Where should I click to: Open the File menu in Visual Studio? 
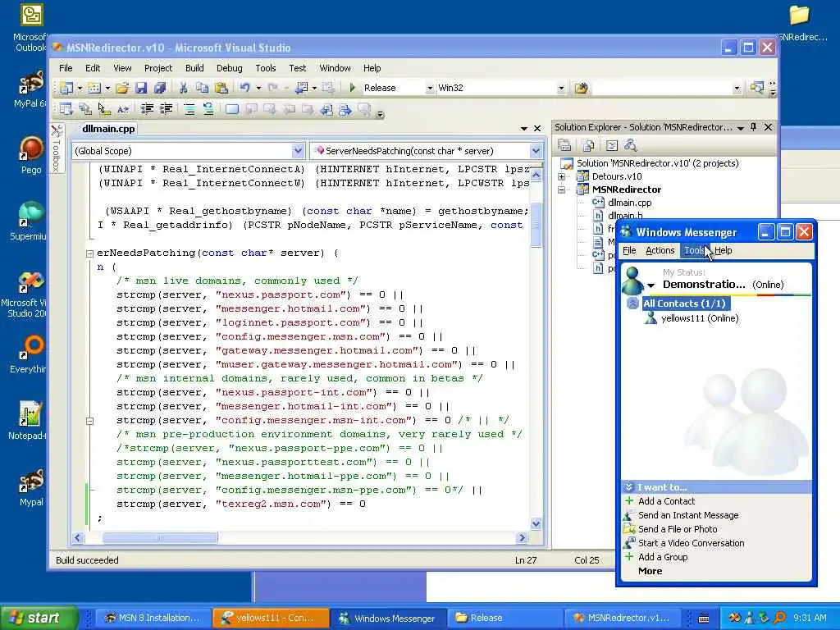click(x=66, y=68)
